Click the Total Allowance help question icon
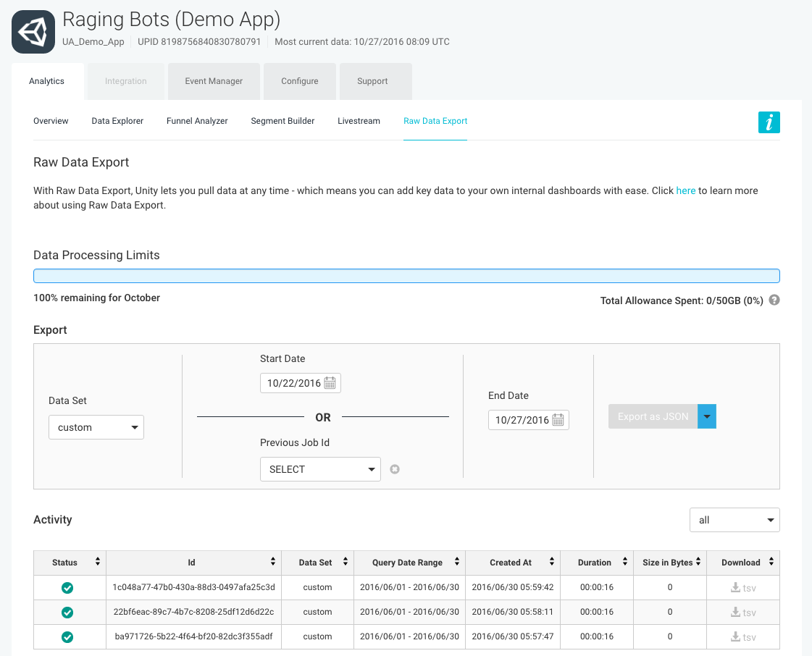The width and height of the screenshot is (812, 656). [774, 300]
